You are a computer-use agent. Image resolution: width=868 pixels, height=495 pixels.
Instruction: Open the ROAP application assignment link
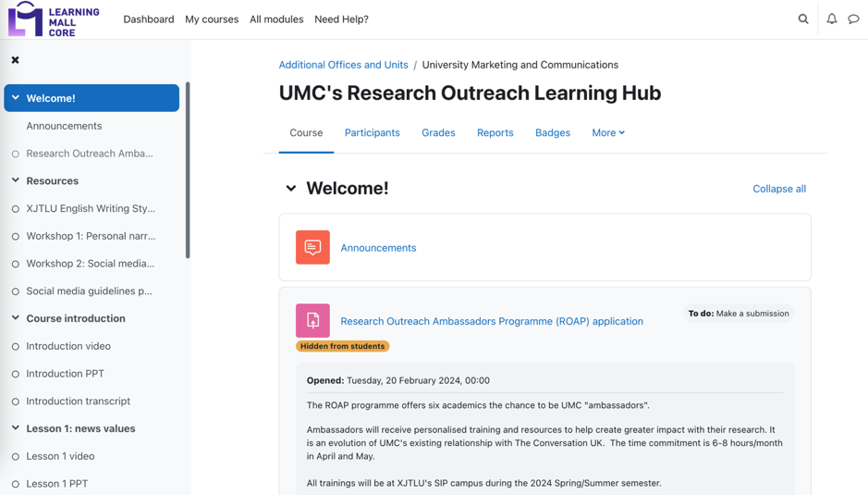tap(492, 321)
